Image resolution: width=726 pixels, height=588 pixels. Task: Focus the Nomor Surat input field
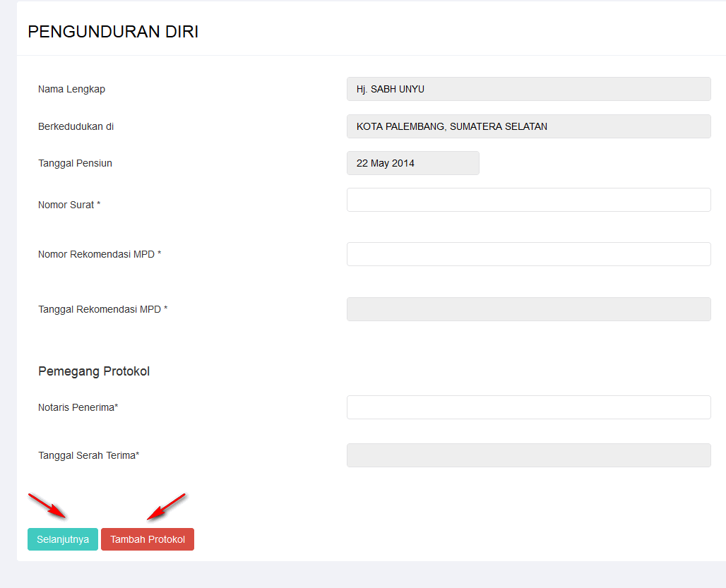click(x=528, y=200)
